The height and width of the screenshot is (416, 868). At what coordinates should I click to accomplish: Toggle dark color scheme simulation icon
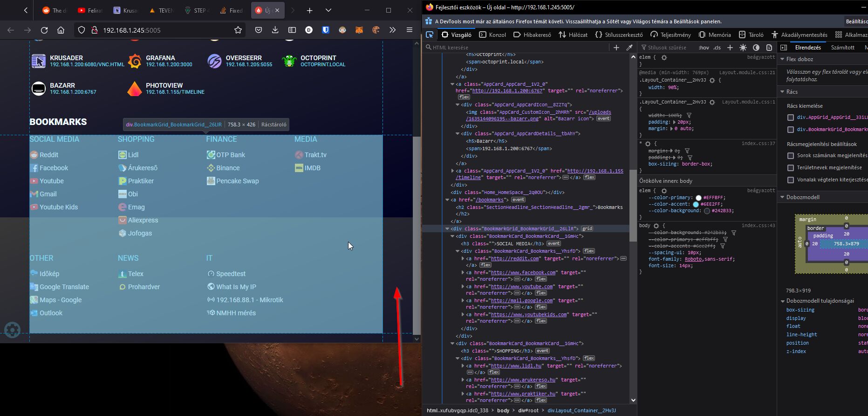[756, 48]
